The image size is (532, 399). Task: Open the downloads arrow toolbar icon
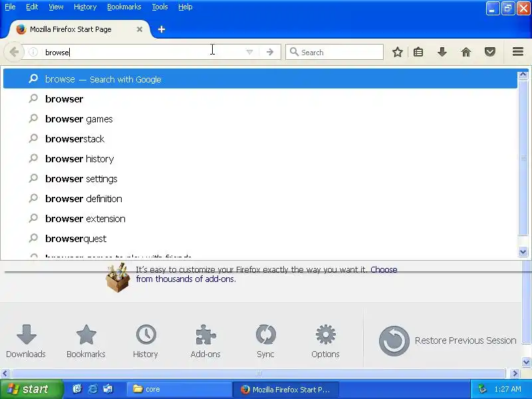(442, 53)
